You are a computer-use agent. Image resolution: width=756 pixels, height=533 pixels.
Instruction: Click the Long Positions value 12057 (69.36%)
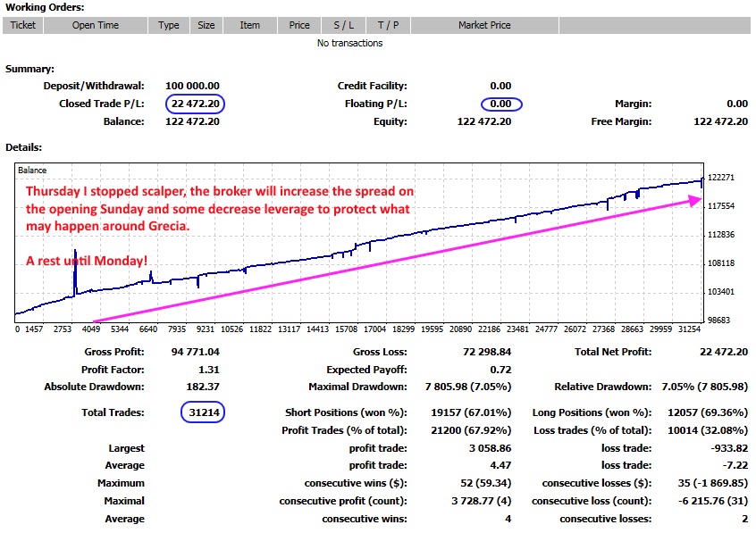[x=708, y=412]
